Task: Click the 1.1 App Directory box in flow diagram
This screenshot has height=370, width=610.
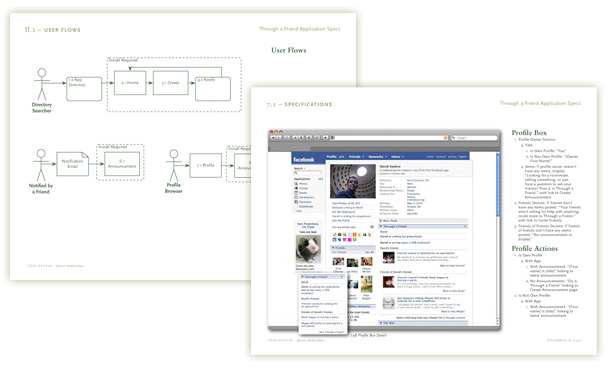Action: click(x=84, y=89)
